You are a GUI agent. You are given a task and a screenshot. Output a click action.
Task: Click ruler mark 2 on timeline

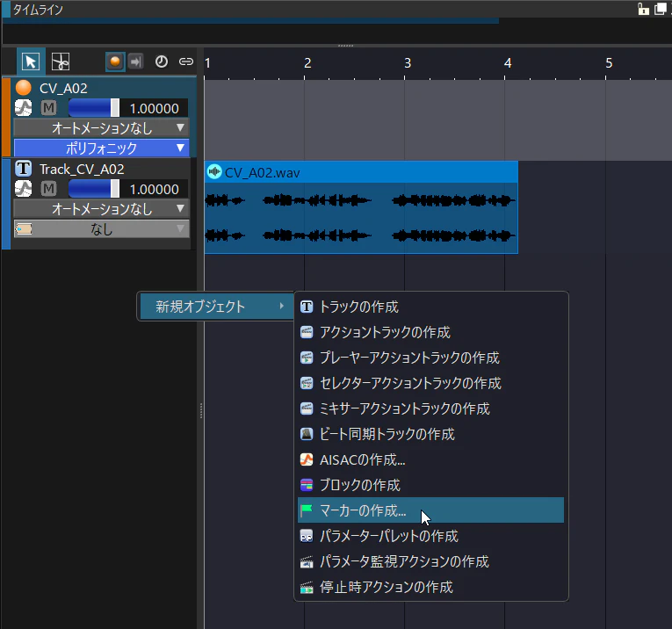(307, 63)
